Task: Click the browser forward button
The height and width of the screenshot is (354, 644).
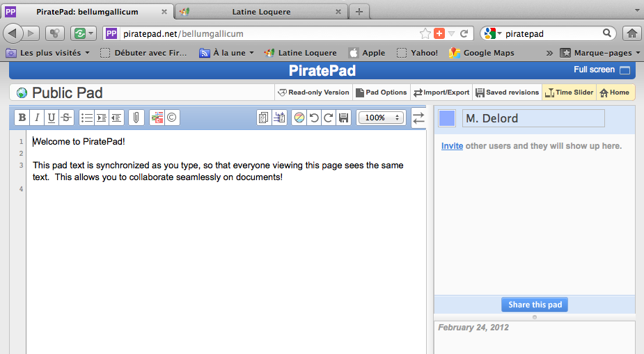Action: tap(31, 33)
